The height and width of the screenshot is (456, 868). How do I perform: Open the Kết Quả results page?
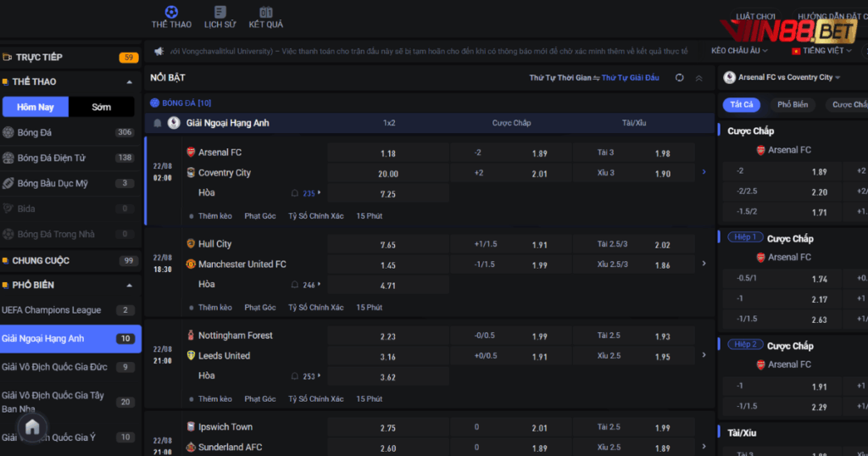point(265,17)
